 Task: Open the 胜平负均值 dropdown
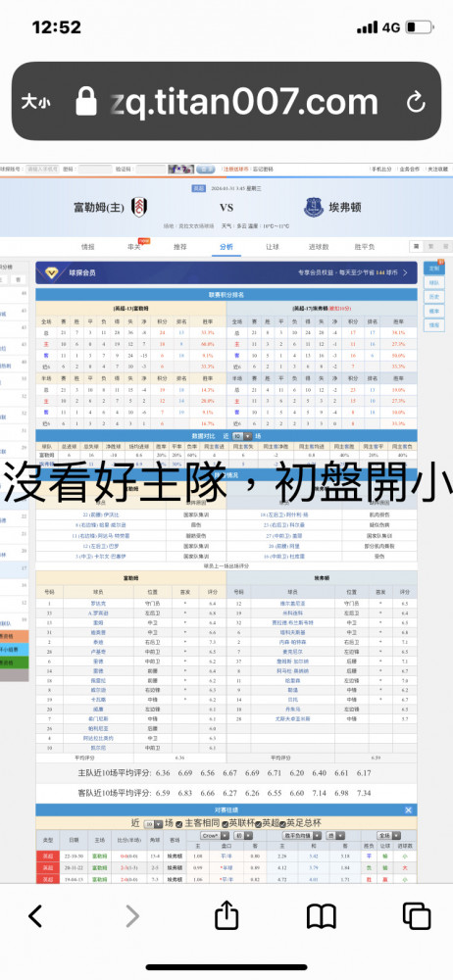click(303, 836)
